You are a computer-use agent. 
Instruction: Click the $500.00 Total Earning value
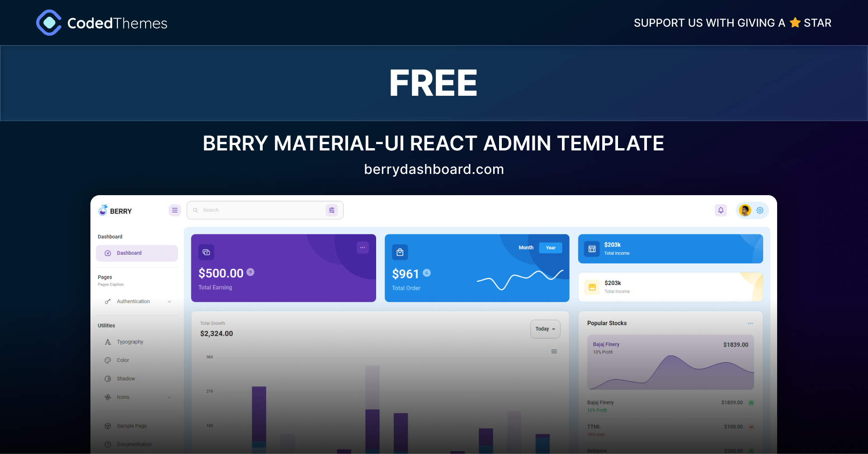coord(221,273)
